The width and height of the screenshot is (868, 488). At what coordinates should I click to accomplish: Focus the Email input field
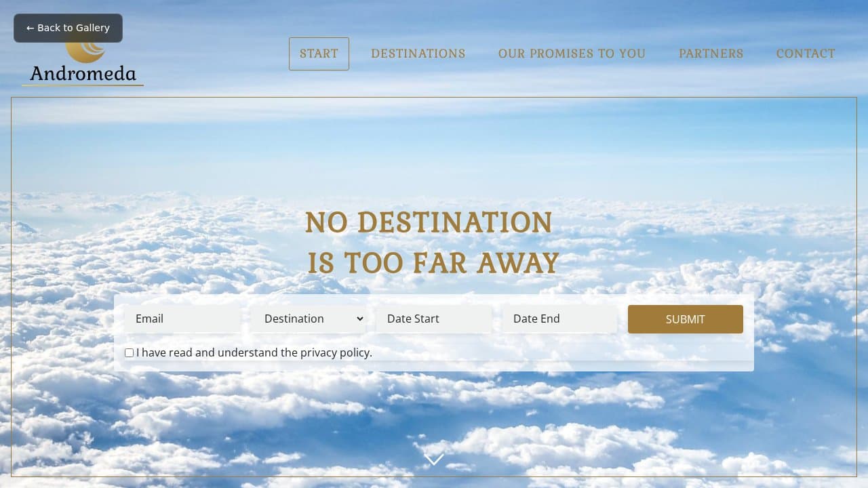[182, 319]
